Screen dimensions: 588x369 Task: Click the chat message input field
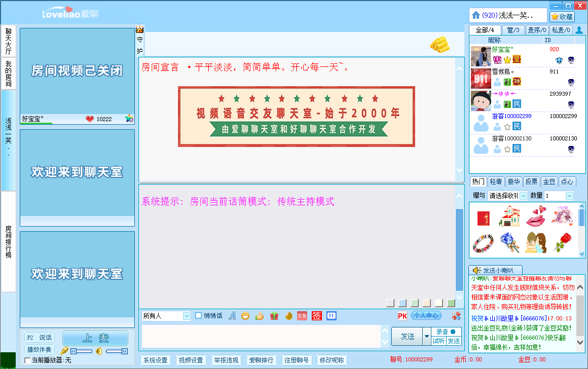[x=261, y=337]
